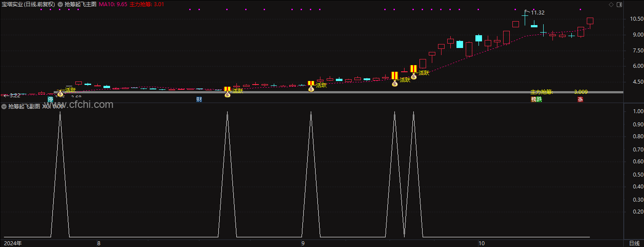Select the last red candle on the chart
Image resolution: width=644 pixels, height=247 pixels.
[x=590, y=23]
